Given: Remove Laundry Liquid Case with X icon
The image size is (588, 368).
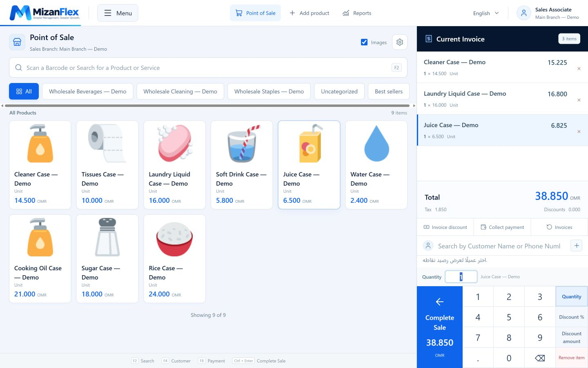Looking at the screenshot, I should click(x=579, y=100).
